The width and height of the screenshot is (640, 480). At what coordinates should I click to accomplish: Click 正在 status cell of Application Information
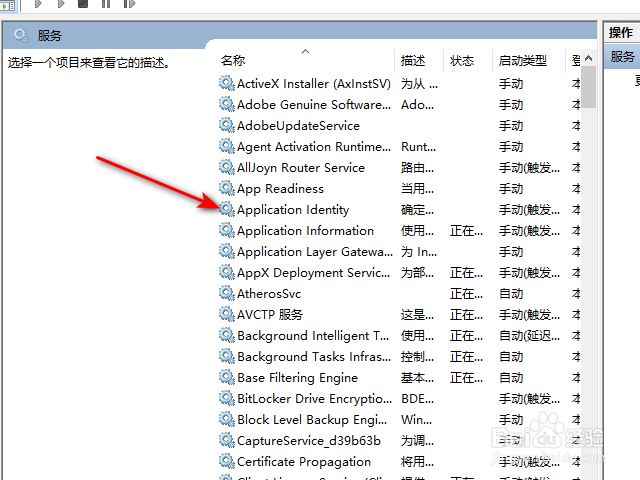(467, 231)
